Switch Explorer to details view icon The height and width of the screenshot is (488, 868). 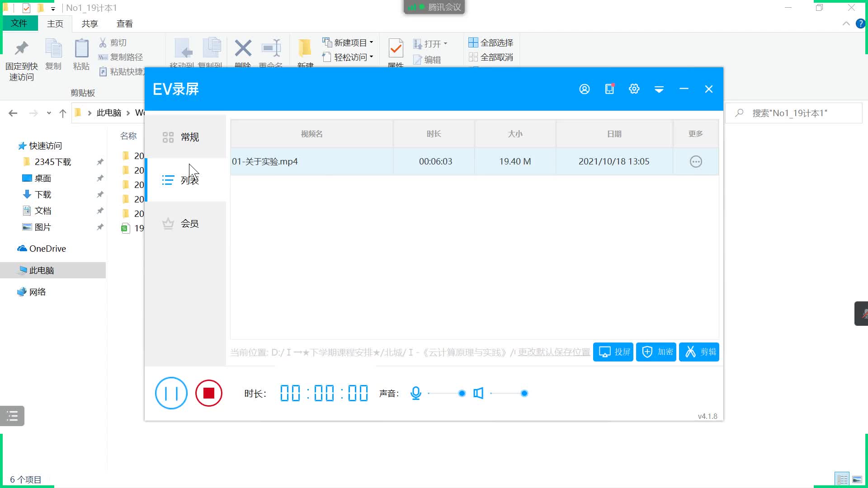point(842,479)
